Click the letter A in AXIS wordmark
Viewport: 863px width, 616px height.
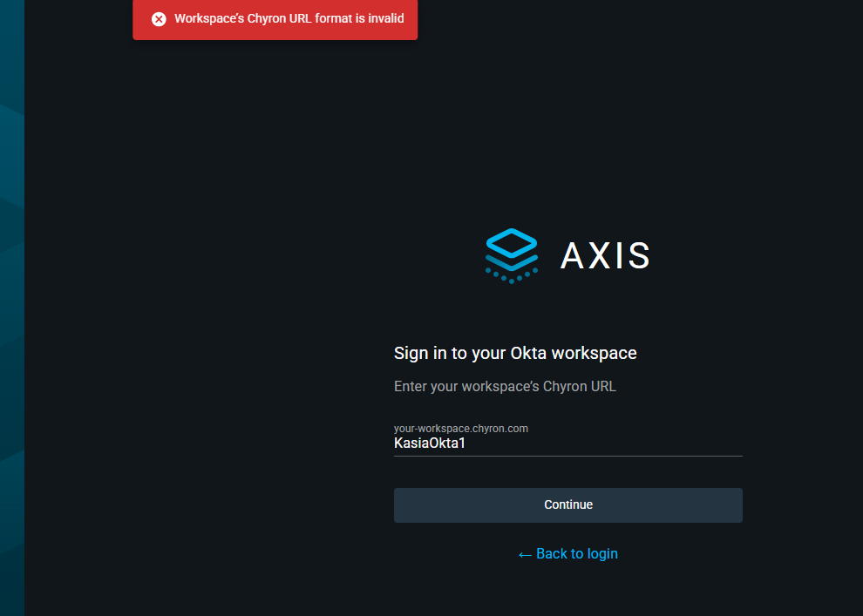pyautogui.click(x=574, y=256)
